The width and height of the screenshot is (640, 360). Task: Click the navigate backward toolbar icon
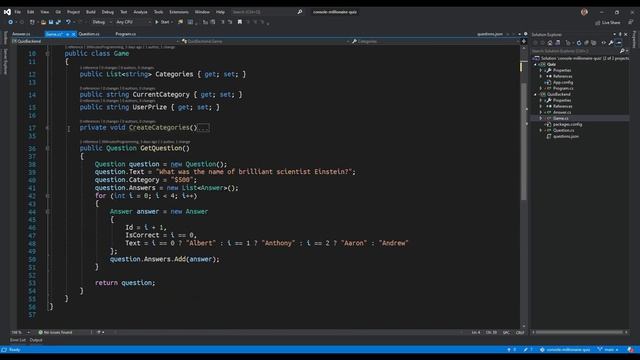11,22
